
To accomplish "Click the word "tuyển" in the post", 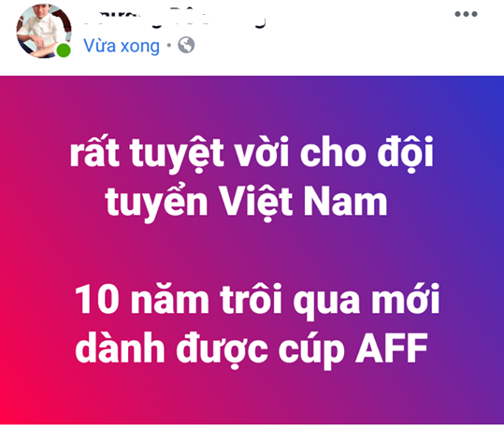I will click(156, 203).
